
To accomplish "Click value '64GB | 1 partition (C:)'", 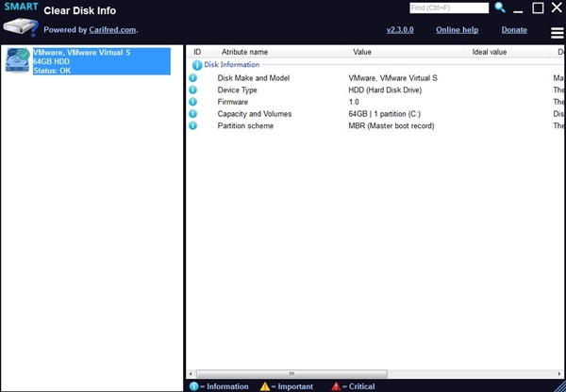I will [x=385, y=114].
